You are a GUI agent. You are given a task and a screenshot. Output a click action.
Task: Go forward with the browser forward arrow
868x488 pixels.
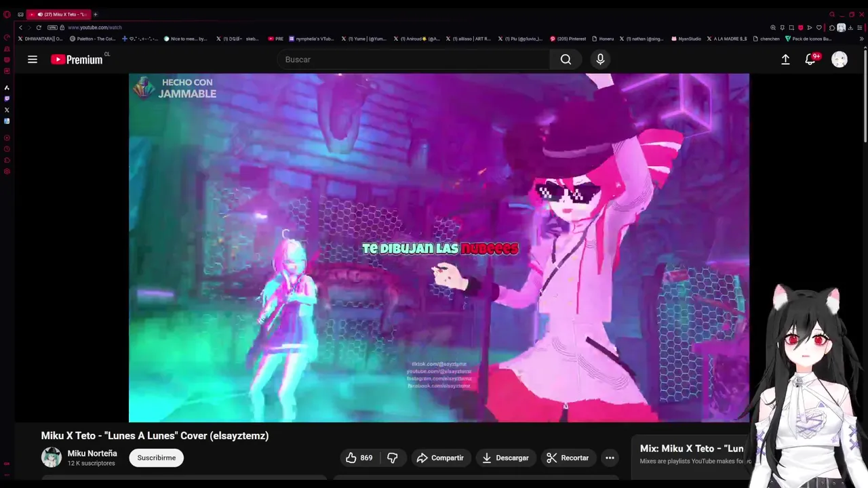click(29, 28)
